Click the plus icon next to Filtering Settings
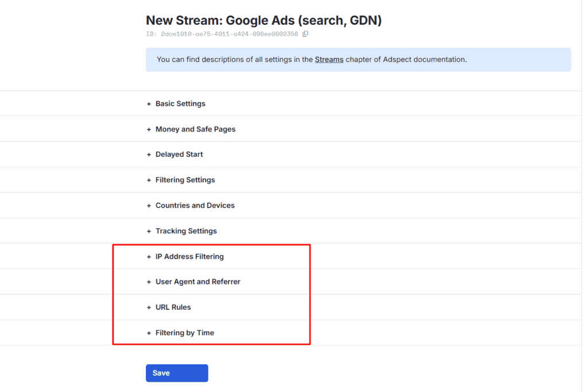Image resolution: width=588 pixels, height=392 pixels. (149, 180)
